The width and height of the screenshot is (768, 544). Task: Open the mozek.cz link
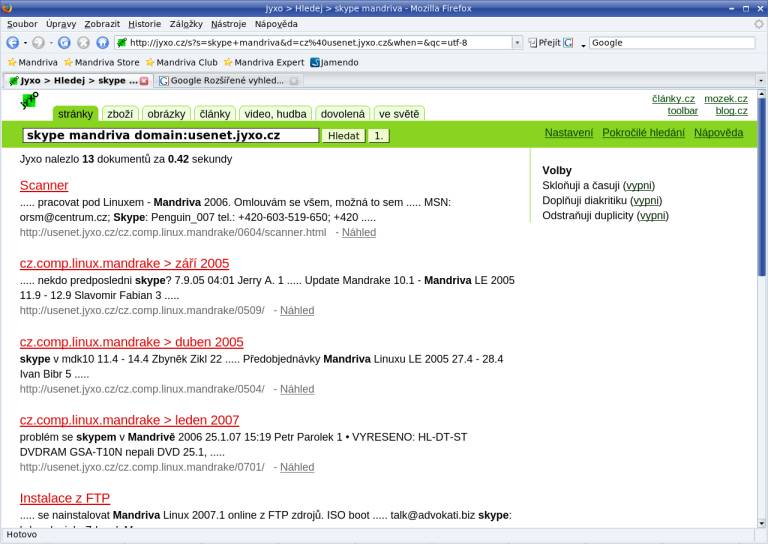[726, 99]
